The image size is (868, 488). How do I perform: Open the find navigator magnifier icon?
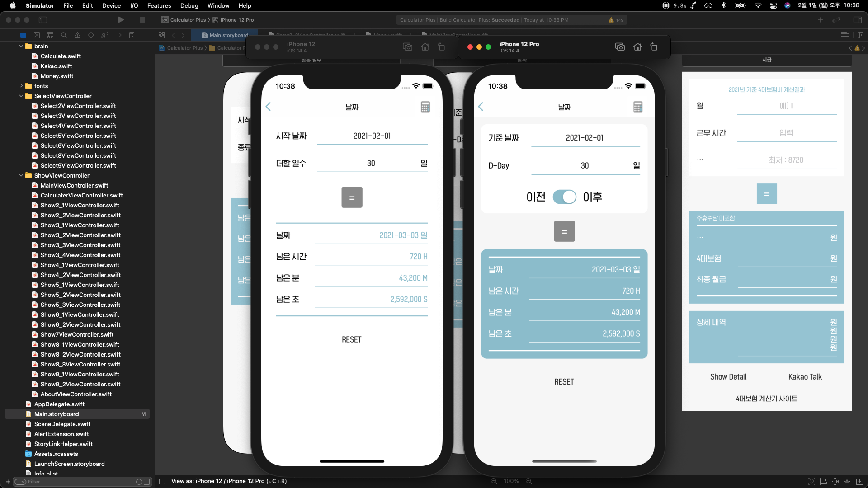click(64, 35)
